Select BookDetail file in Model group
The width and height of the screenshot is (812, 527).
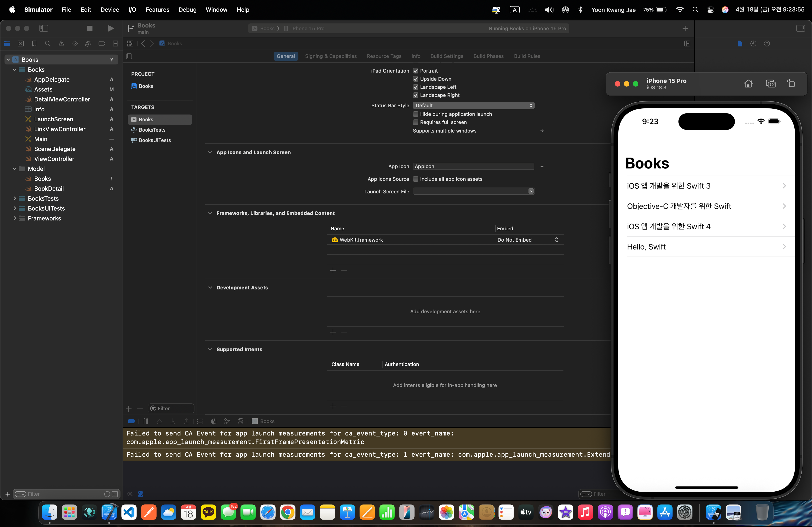49,188
